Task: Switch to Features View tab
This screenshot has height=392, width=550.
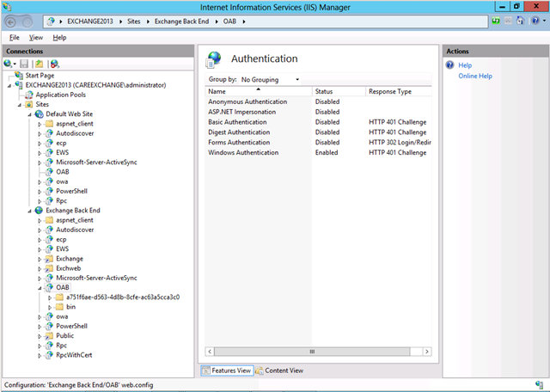Action: point(227,371)
